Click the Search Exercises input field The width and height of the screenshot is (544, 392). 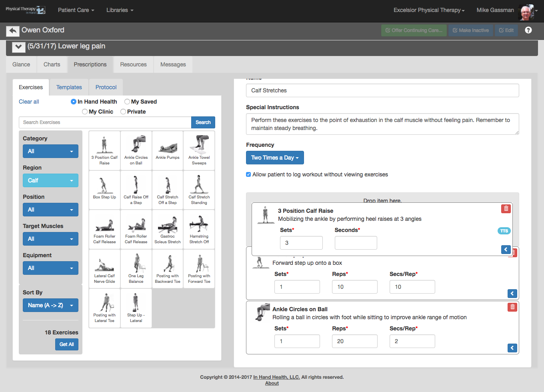[x=105, y=122]
